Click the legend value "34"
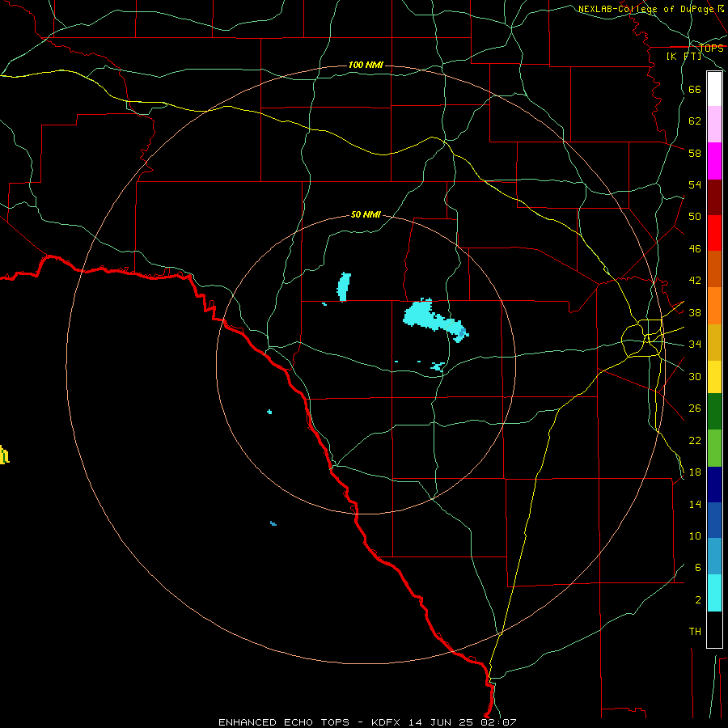This screenshot has width=728, height=728. (x=695, y=345)
